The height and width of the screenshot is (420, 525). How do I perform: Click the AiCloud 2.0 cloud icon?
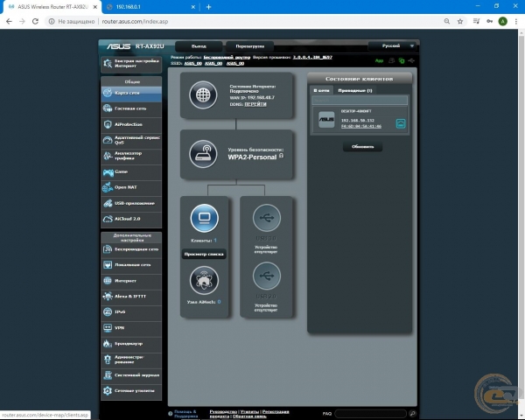tap(108, 219)
